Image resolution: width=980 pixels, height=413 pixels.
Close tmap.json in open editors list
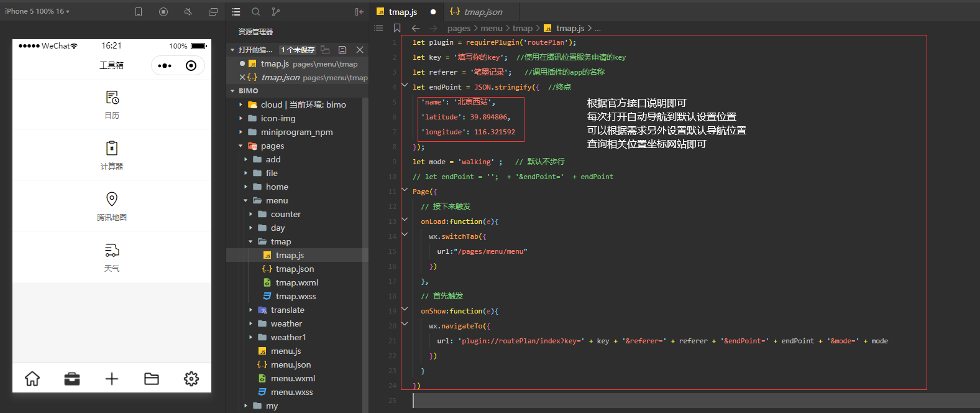[x=242, y=77]
